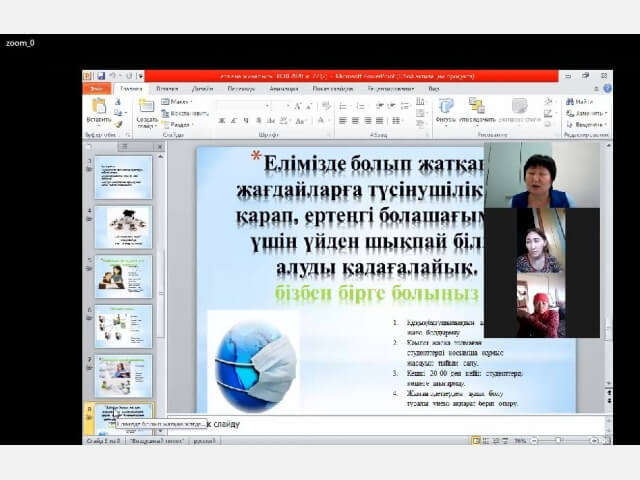This screenshot has height=480, width=640.
Task: Click the Выделить select button
Action: click(x=587, y=124)
